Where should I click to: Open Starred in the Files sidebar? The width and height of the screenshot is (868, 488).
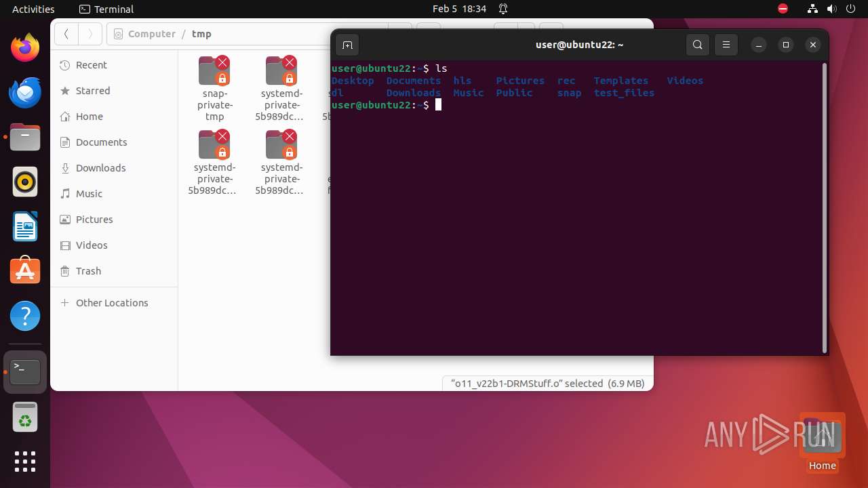click(114, 91)
